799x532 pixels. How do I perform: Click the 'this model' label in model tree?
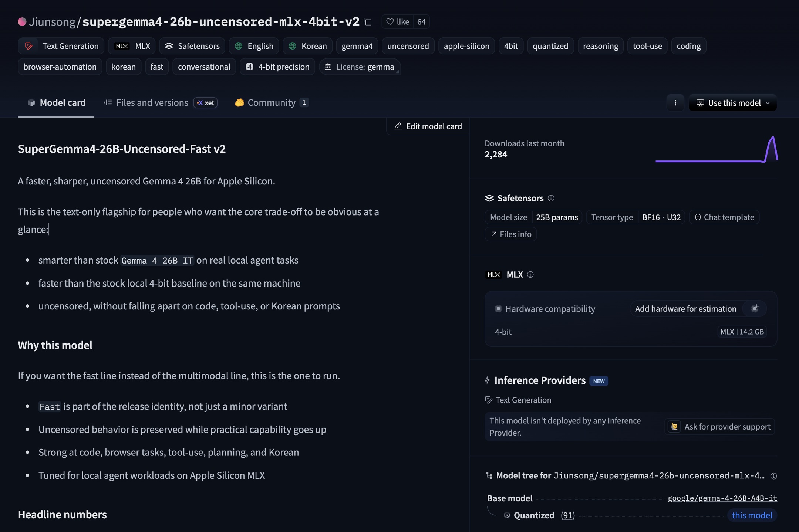pyautogui.click(x=752, y=515)
